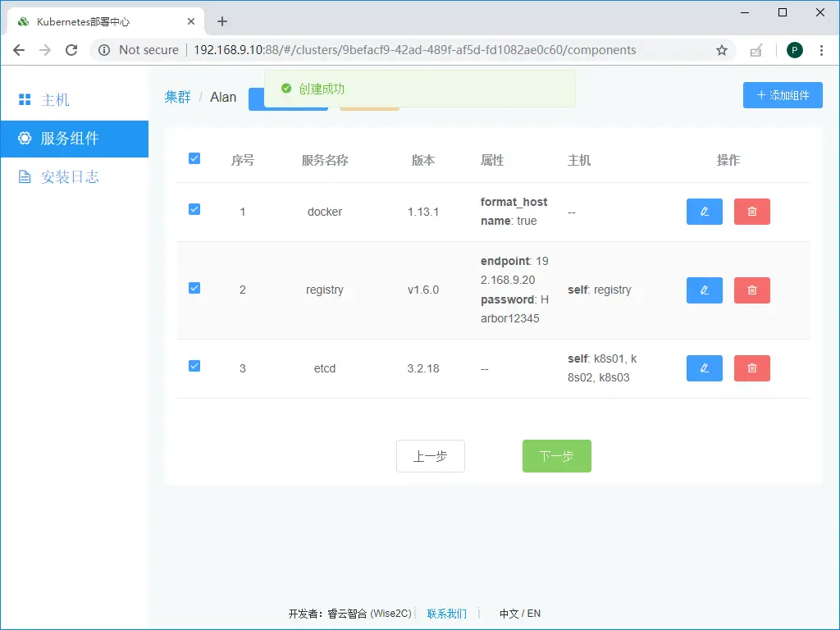Screen dimensions: 840x630
Task: Click the 版本 column header
Action: (423, 160)
